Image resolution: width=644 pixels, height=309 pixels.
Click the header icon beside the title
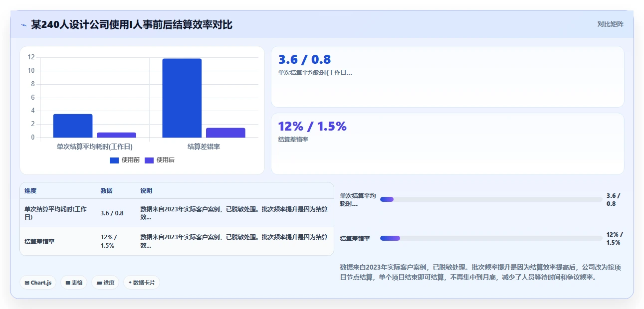click(23, 24)
